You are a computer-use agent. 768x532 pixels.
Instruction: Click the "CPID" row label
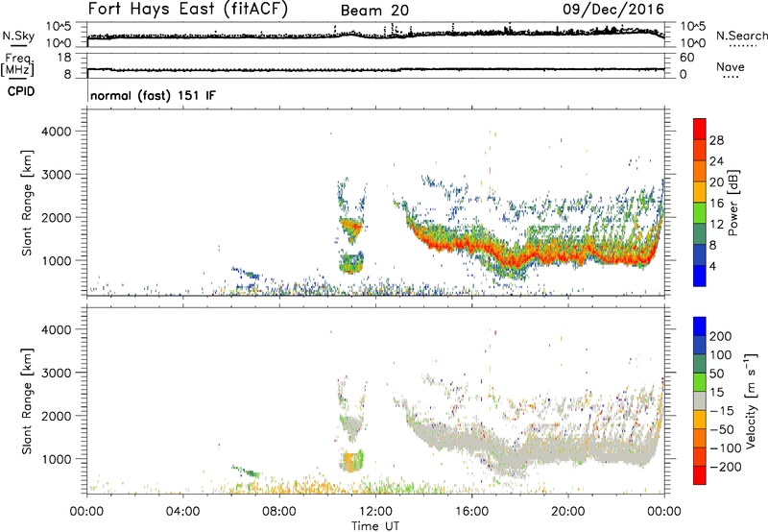coord(21,91)
